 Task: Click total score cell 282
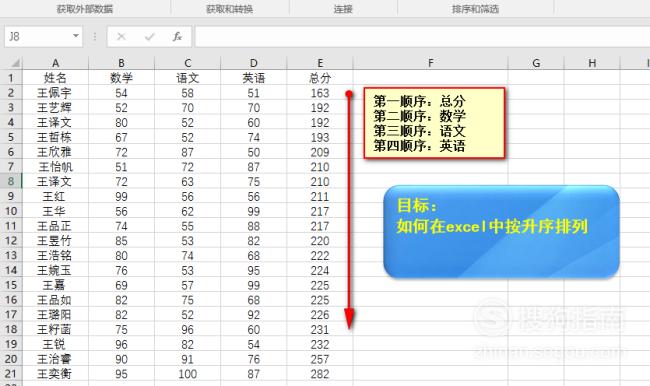pos(320,374)
